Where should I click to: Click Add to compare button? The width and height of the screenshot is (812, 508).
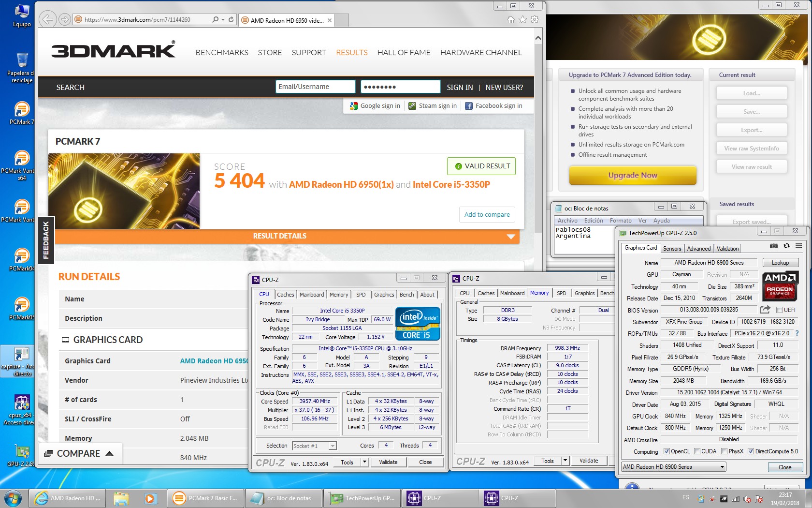(487, 214)
